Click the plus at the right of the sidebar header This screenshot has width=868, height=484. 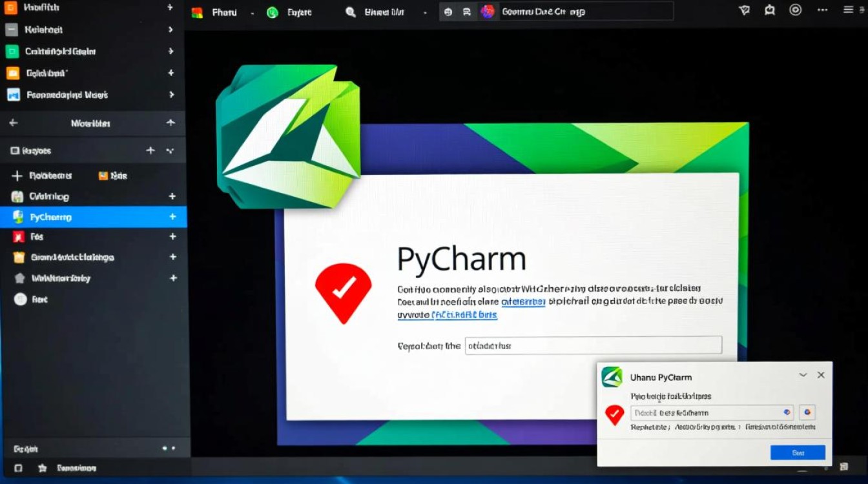[x=170, y=123]
